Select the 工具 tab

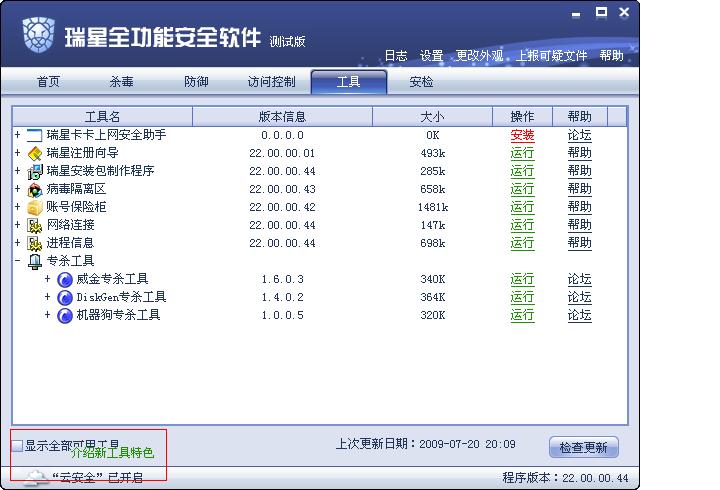(x=349, y=82)
